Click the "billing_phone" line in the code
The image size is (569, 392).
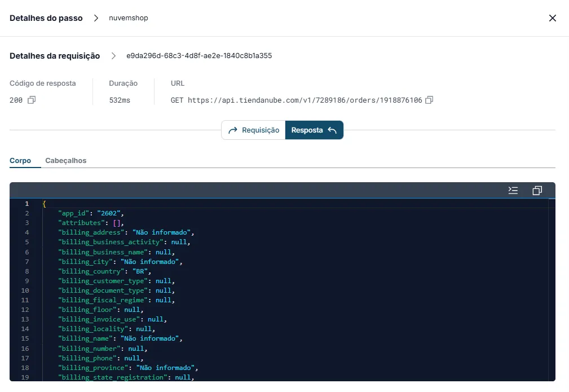coord(100,358)
